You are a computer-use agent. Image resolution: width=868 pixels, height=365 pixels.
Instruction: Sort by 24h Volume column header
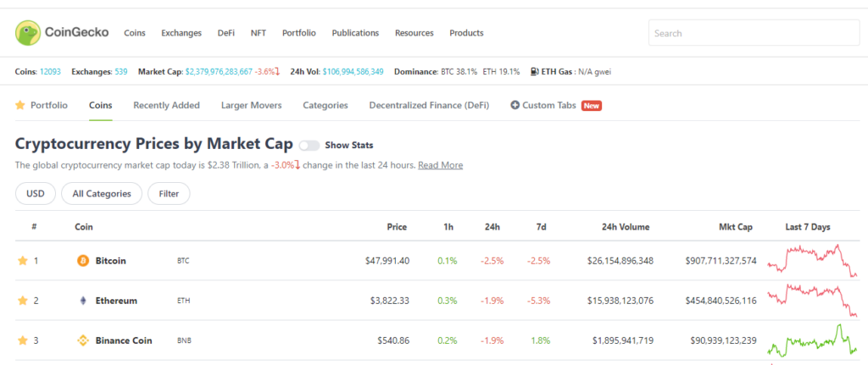[x=626, y=227]
